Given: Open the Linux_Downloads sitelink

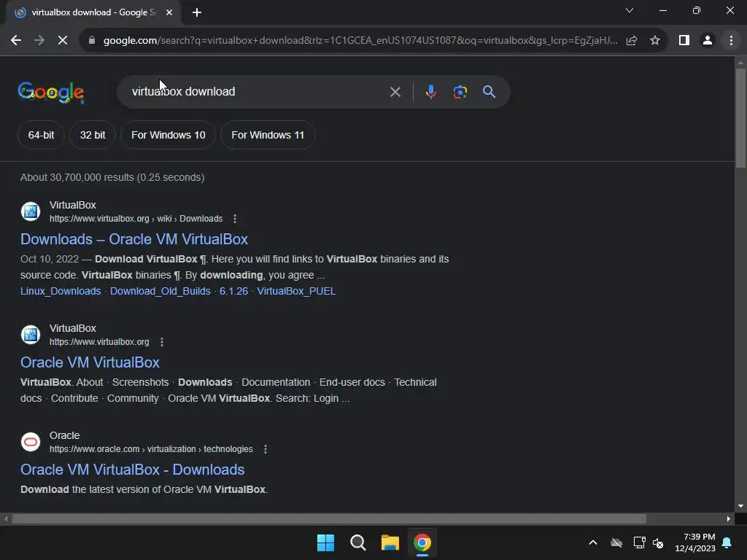Looking at the screenshot, I should pyautogui.click(x=61, y=291).
